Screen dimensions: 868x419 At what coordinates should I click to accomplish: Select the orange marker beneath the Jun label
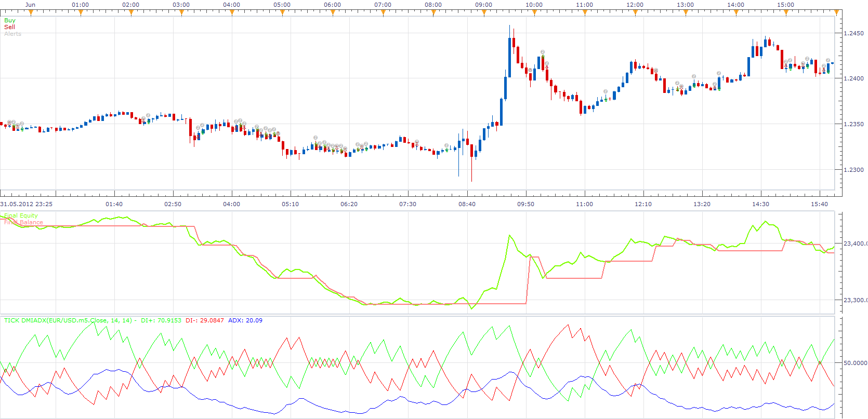[x=31, y=13]
